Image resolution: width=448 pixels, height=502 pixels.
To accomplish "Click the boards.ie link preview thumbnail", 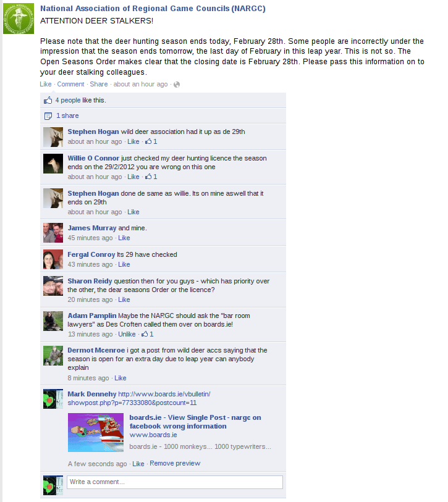I will click(96, 432).
